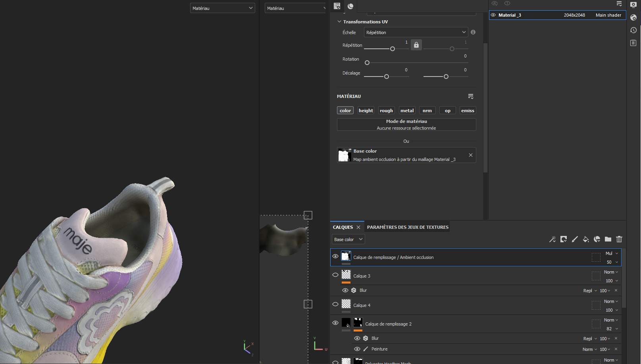Switch to Paramètres des jeux de textures tab

click(408, 227)
